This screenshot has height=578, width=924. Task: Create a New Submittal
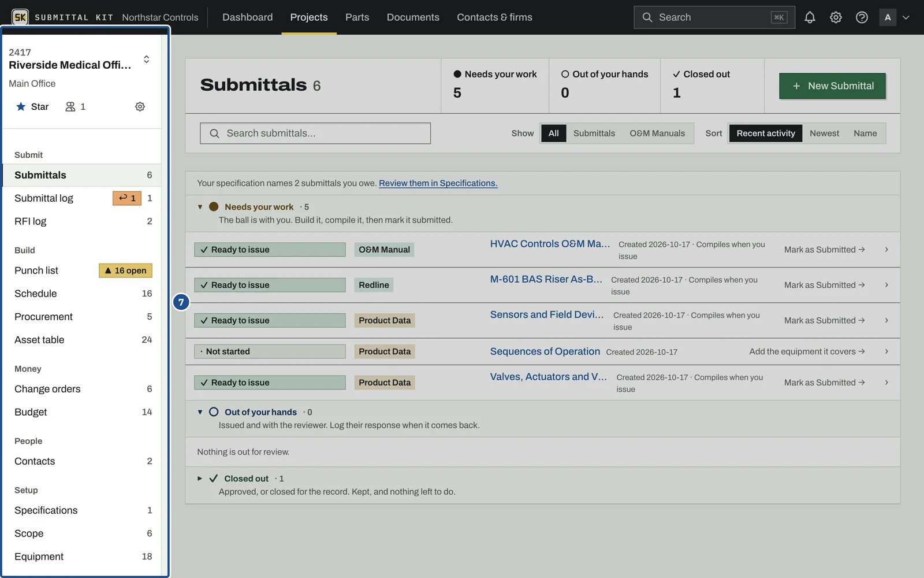click(832, 86)
